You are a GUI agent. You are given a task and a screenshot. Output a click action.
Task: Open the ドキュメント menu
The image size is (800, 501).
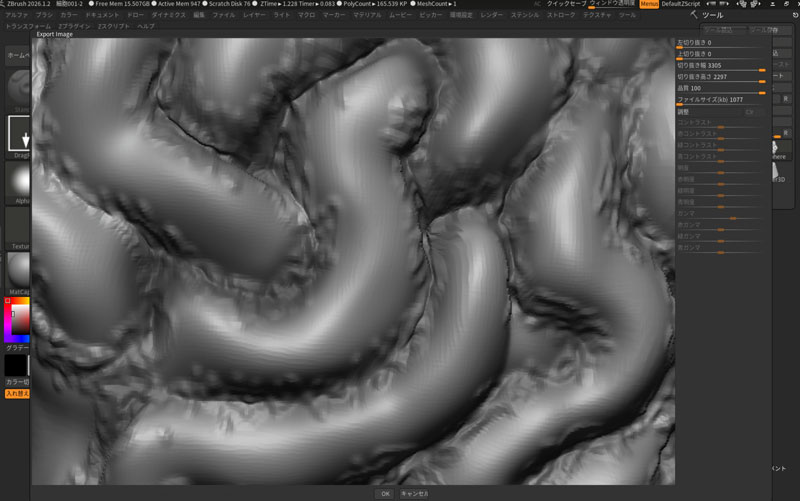pos(102,15)
